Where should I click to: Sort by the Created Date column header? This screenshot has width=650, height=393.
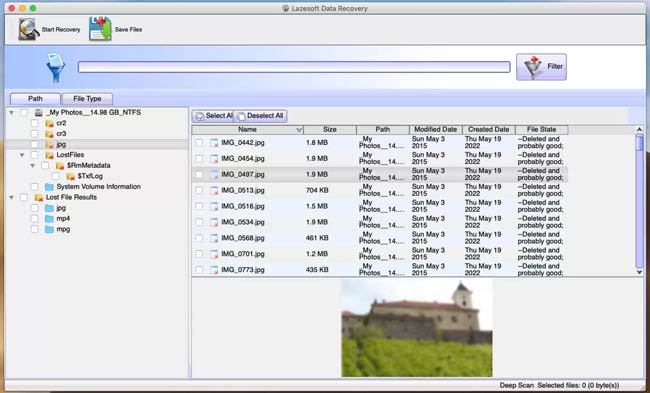(489, 130)
